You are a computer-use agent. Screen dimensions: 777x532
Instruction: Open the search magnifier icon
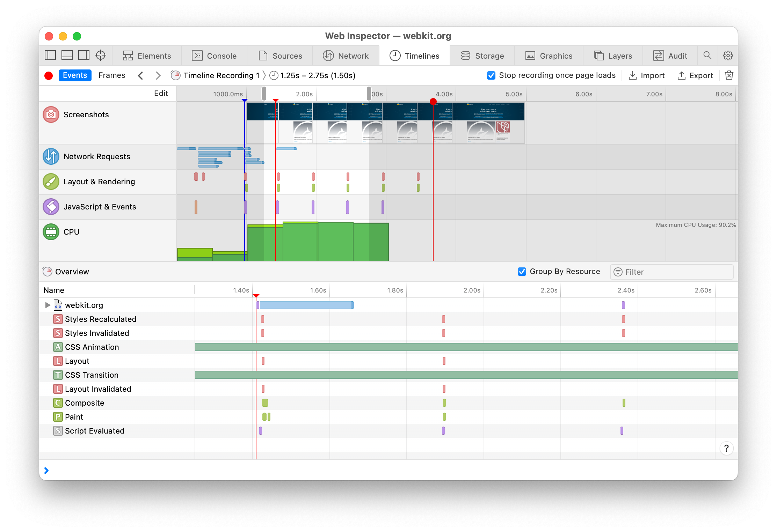coord(707,56)
